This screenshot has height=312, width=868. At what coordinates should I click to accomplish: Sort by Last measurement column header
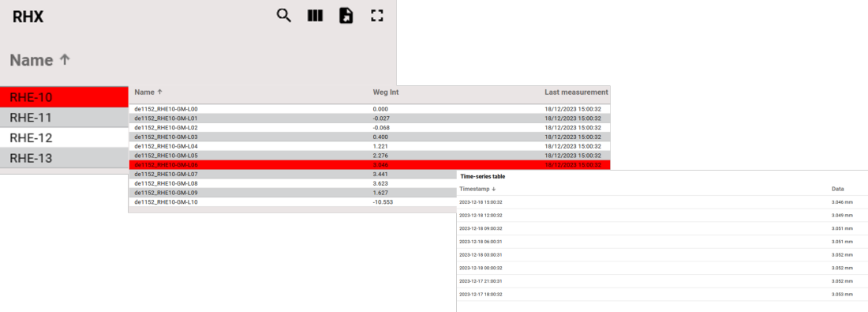[x=576, y=92]
